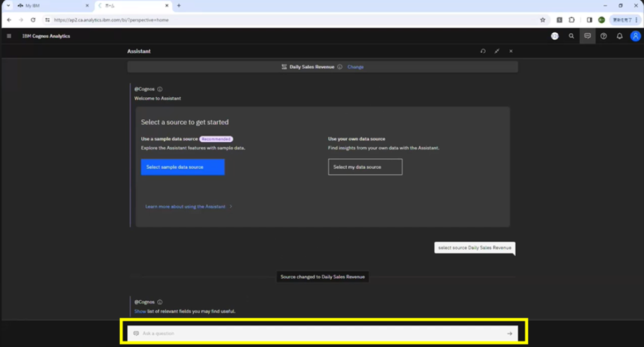Open the Help question mark icon
The image size is (644, 347).
coord(604,36)
